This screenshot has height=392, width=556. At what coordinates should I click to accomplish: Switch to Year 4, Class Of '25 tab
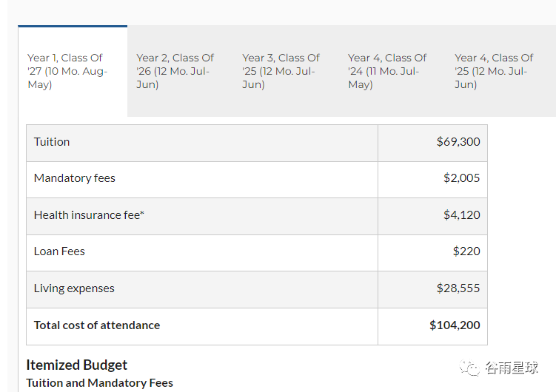click(x=494, y=71)
